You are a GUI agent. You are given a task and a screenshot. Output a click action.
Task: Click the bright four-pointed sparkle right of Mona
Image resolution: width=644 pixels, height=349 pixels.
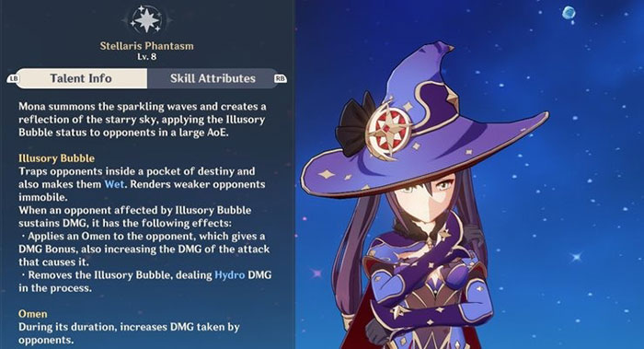(x=576, y=257)
